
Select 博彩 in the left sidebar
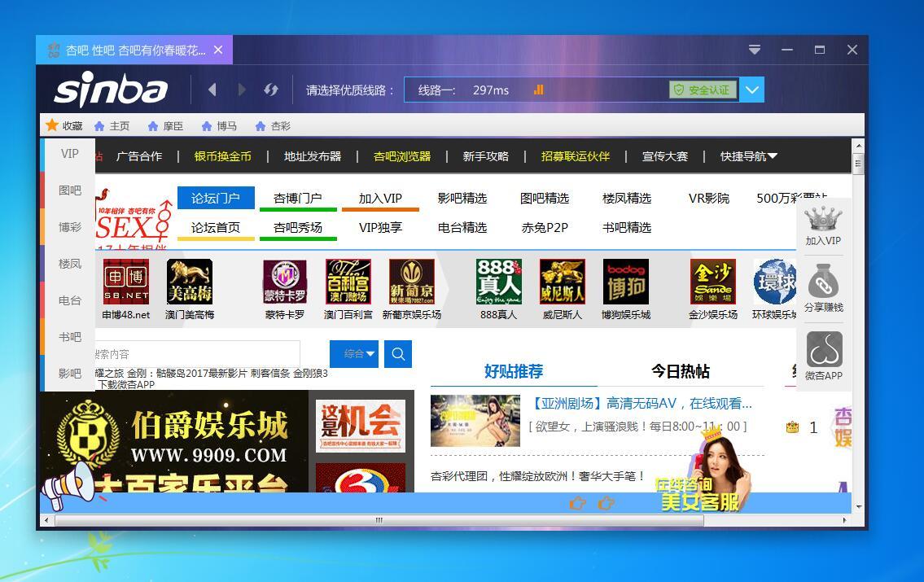[x=69, y=227]
